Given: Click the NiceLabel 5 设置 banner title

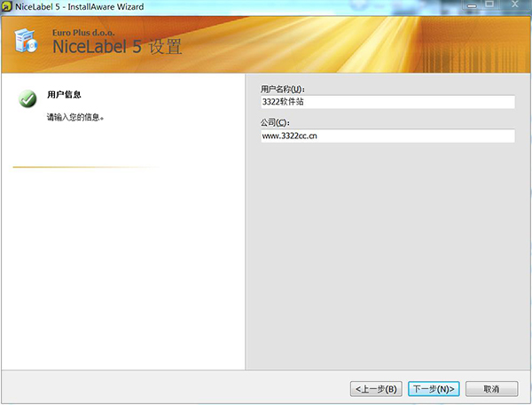Looking at the screenshot, I should pyautogui.click(x=117, y=46).
